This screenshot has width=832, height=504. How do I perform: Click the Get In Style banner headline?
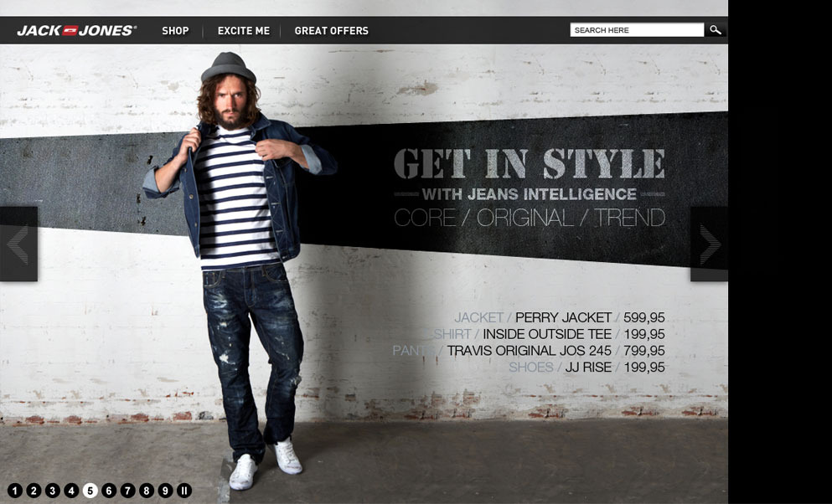529,163
